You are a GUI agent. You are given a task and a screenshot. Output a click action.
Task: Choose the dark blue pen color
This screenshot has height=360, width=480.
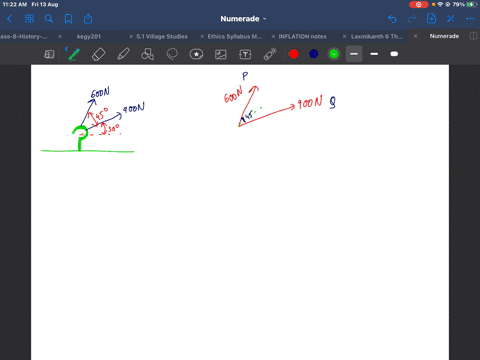pyautogui.click(x=314, y=54)
